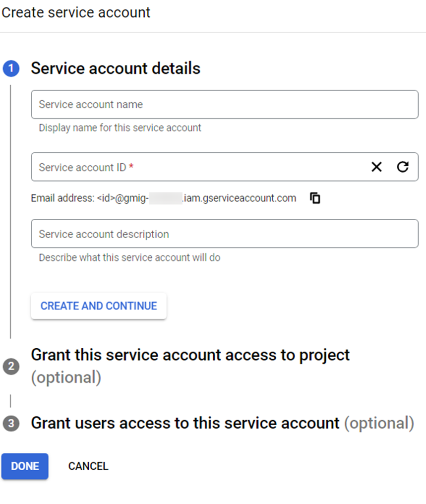Click the X icon beside the refresh icon
The image size is (426, 504).
(376, 167)
